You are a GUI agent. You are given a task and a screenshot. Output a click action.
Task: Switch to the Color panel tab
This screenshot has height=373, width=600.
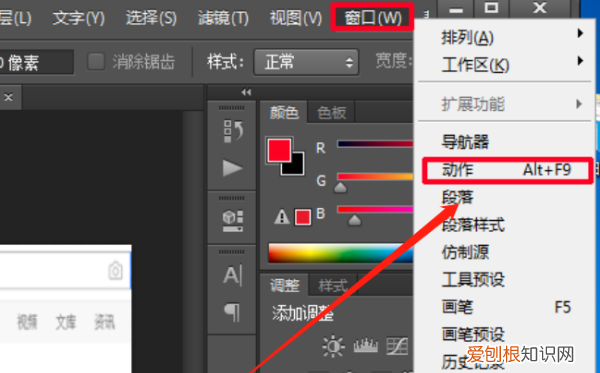[284, 112]
